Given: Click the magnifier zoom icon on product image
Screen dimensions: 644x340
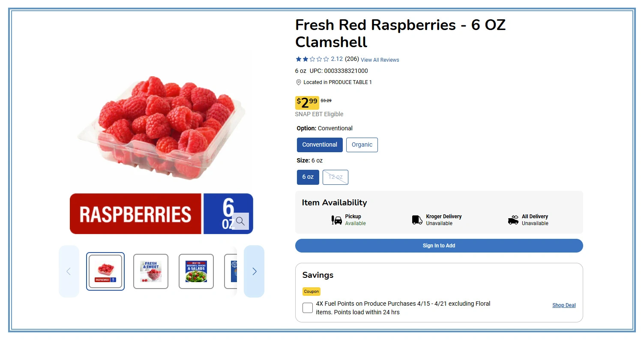Looking at the screenshot, I should tap(240, 221).
